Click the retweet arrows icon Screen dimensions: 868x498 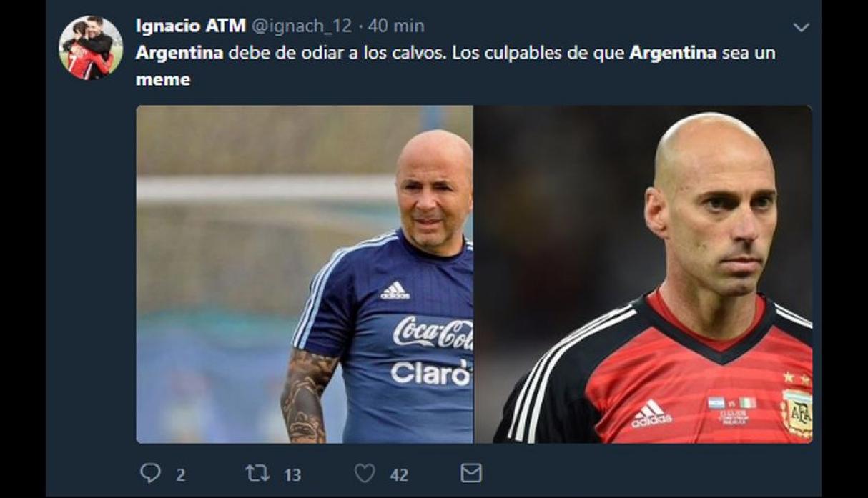pos(257,473)
